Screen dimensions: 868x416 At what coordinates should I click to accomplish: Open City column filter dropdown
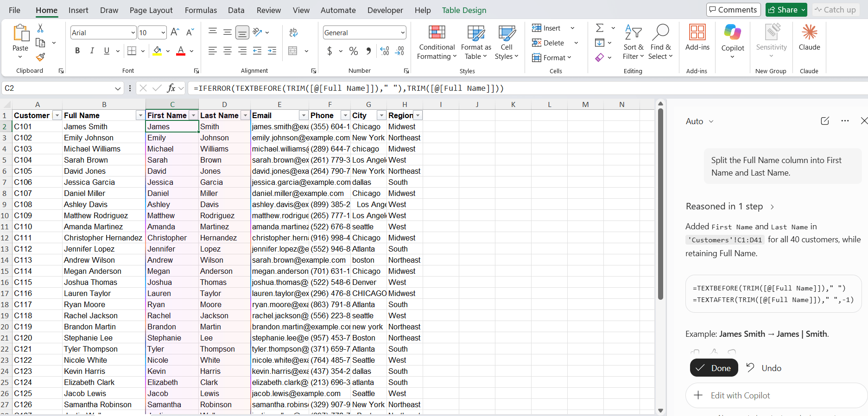click(381, 115)
